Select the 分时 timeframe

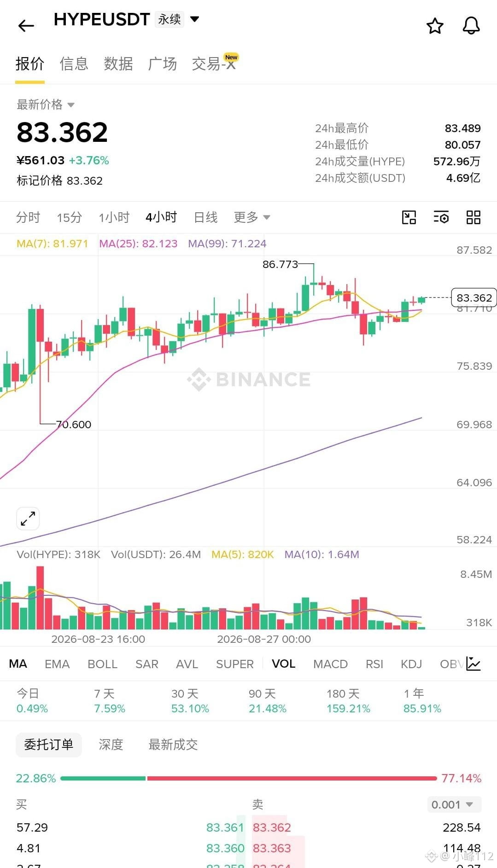click(28, 217)
